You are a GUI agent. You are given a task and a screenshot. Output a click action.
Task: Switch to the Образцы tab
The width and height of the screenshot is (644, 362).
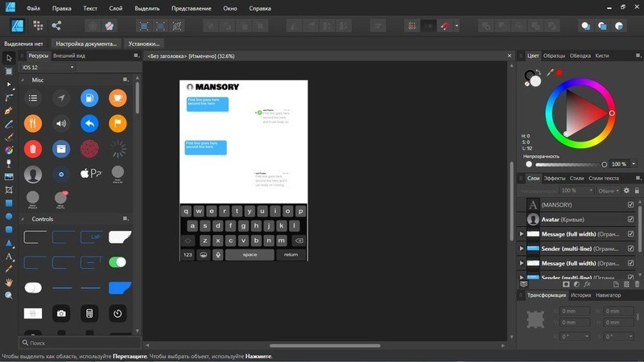(x=554, y=56)
